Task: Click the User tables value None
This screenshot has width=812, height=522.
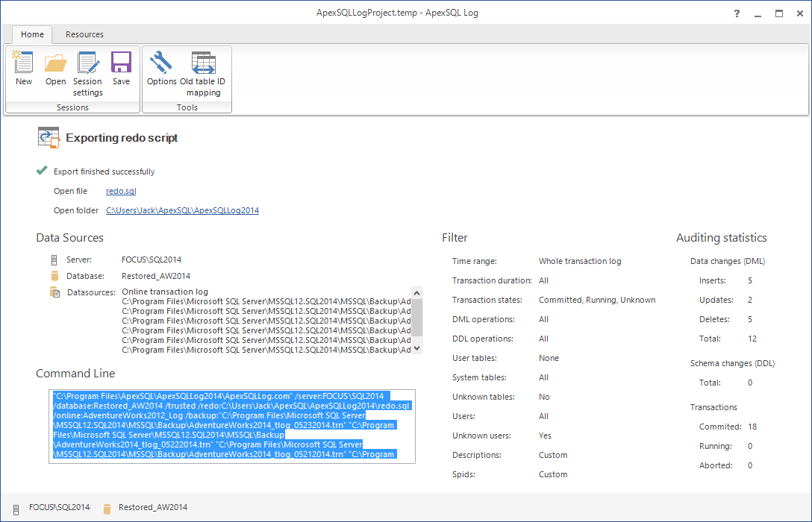Action: pyautogui.click(x=549, y=358)
